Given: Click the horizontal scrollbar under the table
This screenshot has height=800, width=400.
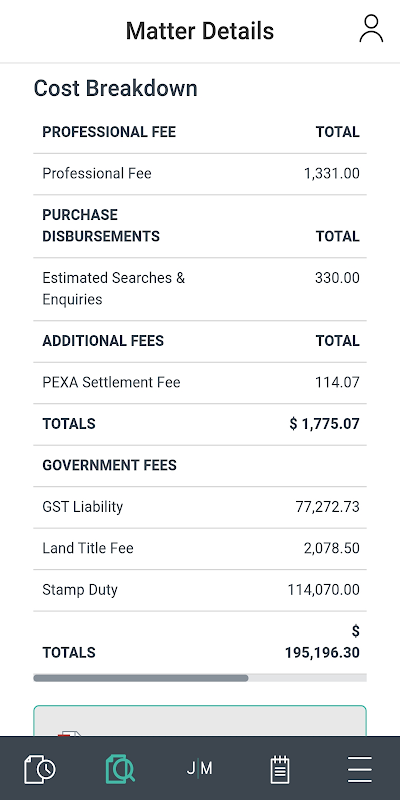Looking at the screenshot, I should [200, 678].
